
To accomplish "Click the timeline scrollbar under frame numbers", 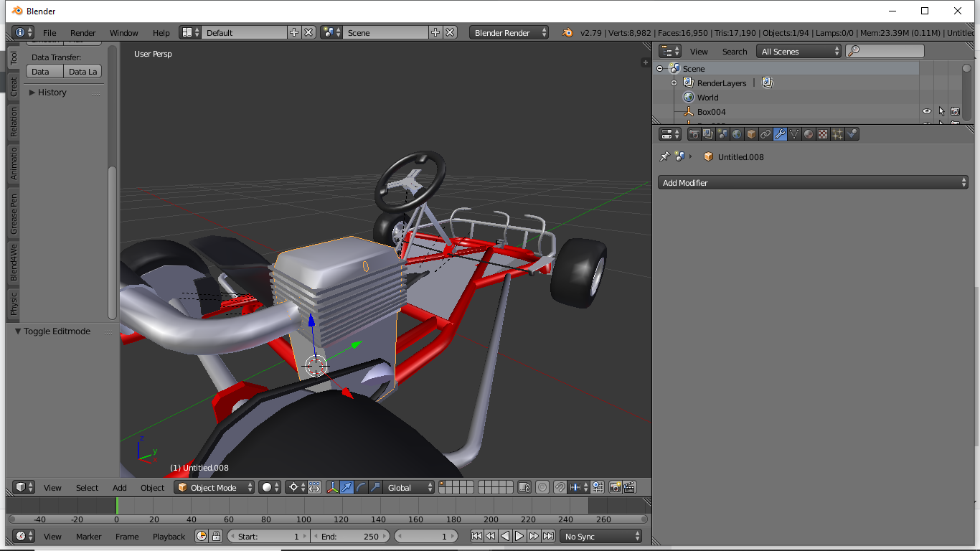I will click(326, 519).
